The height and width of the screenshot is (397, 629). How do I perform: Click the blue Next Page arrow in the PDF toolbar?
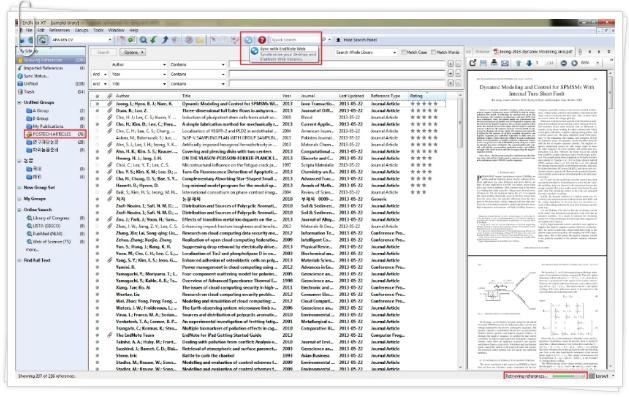point(529,63)
